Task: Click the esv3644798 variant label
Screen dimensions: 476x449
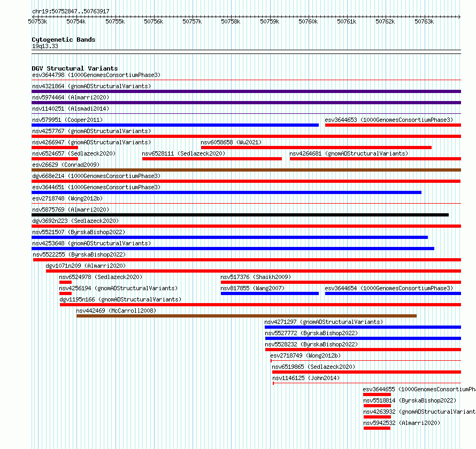Action: coord(96,75)
